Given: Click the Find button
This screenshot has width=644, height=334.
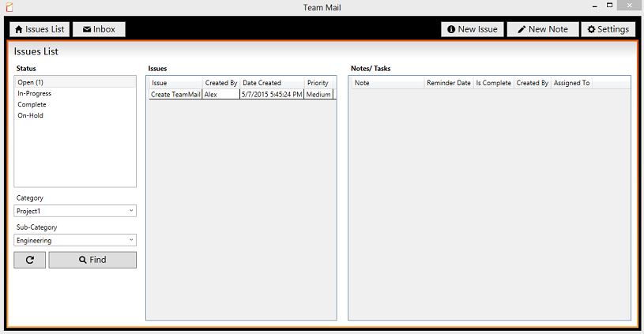Looking at the screenshot, I should pos(92,260).
